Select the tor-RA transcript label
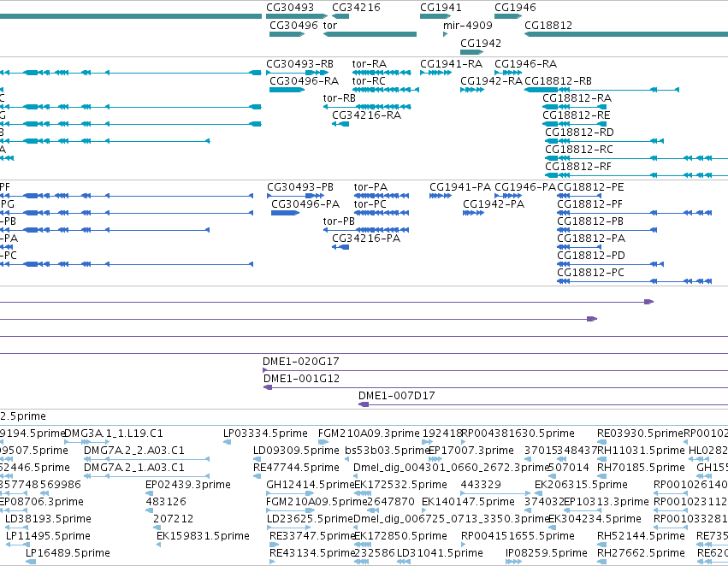Screen dimensions: 728x566 369,63
